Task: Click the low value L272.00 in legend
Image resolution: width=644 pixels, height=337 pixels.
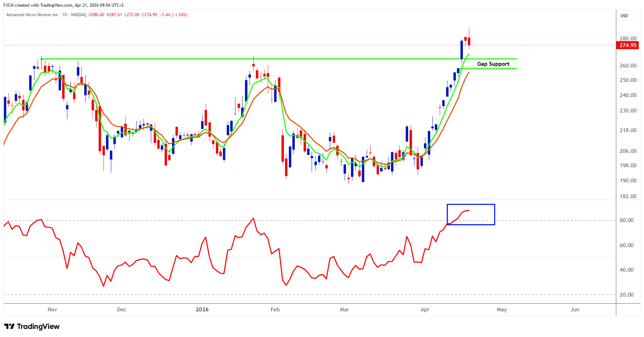Action: click(132, 15)
